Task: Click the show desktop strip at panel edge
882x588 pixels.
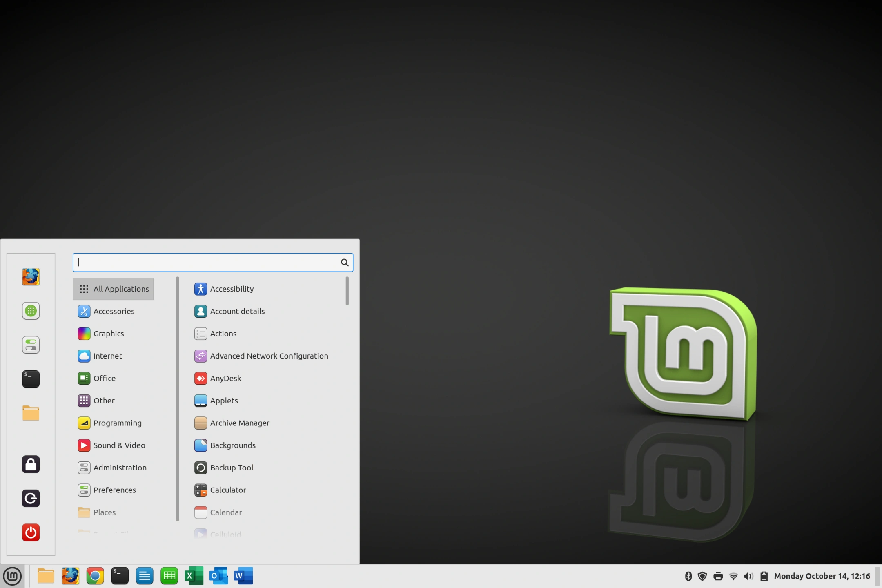Action: pyautogui.click(x=877, y=576)
